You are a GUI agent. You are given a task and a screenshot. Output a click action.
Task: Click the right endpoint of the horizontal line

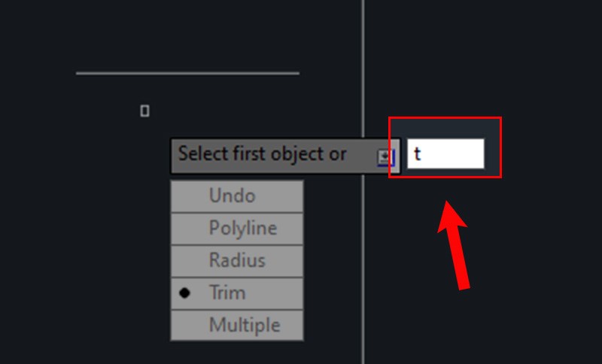tap(298, 73)
